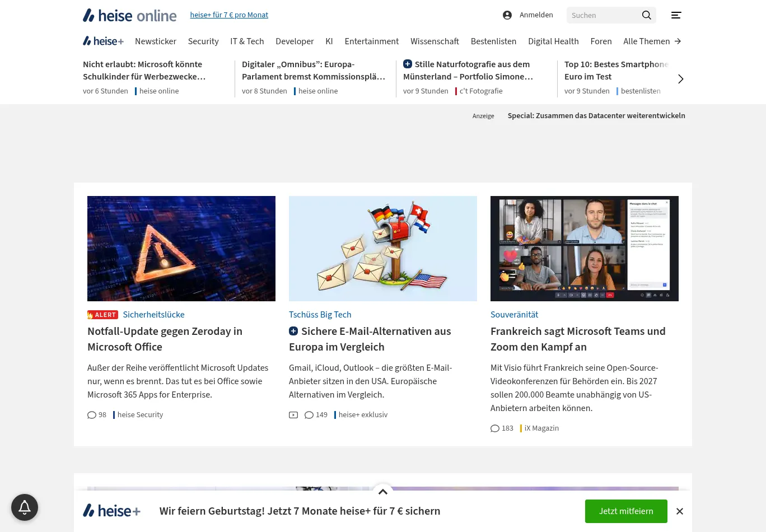The width and height of the screenshot is (766, 532).
Task: Open the Datacenter special ad link
Action: tap(596, 116)
